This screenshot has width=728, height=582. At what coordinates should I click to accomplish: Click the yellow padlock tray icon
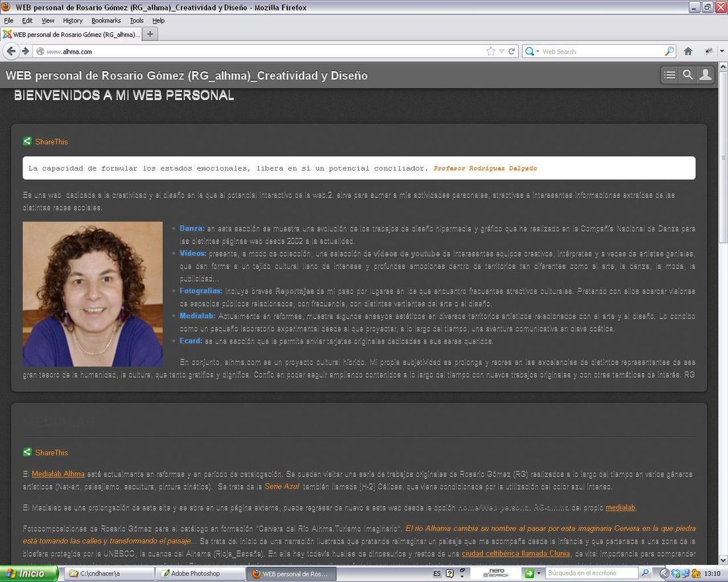696,574
